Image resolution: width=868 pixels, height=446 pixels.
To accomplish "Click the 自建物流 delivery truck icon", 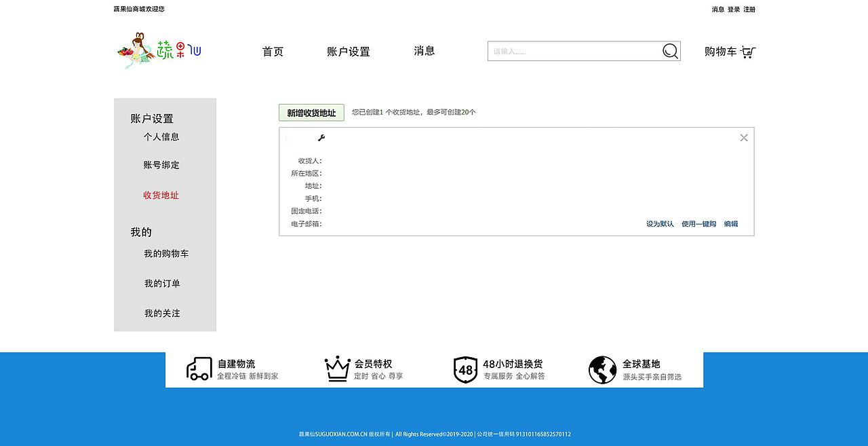I will (198, 369).
